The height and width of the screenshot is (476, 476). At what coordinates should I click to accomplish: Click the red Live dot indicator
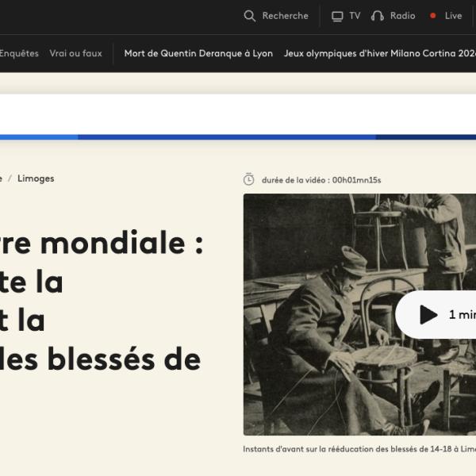coord(433,16)
